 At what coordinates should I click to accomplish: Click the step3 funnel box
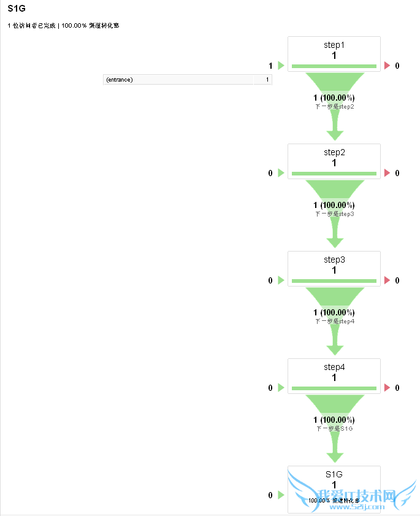(x=334, y=265)
